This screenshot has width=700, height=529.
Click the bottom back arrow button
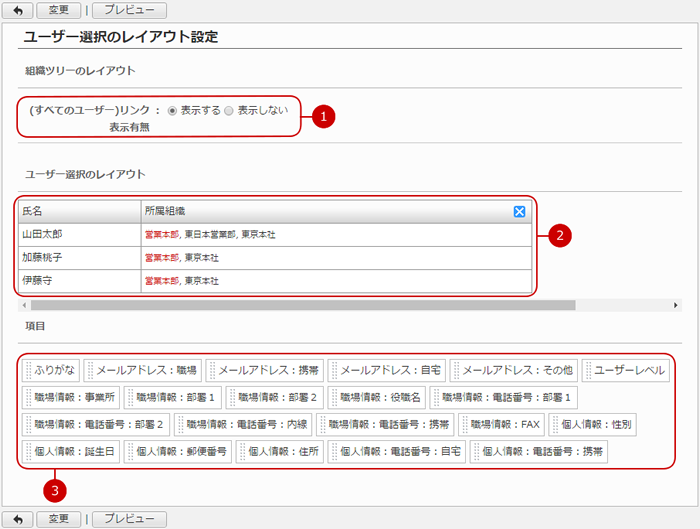point(17,519)
